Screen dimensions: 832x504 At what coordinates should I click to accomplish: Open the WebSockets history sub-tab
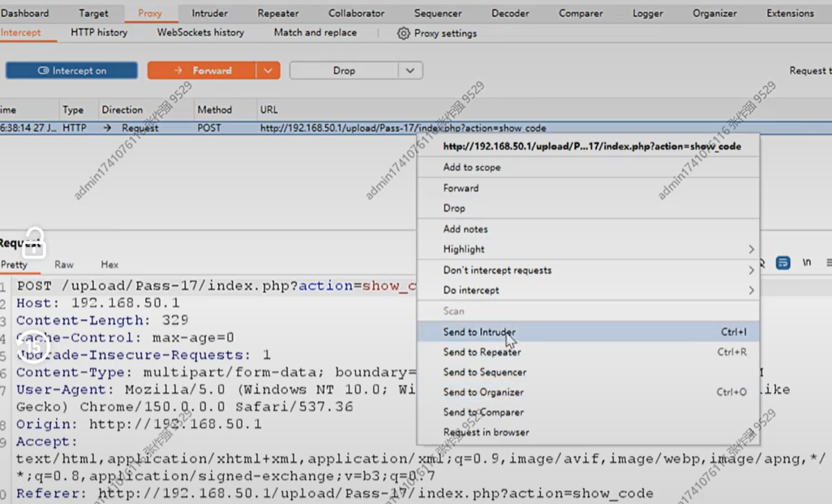(200, 32)
